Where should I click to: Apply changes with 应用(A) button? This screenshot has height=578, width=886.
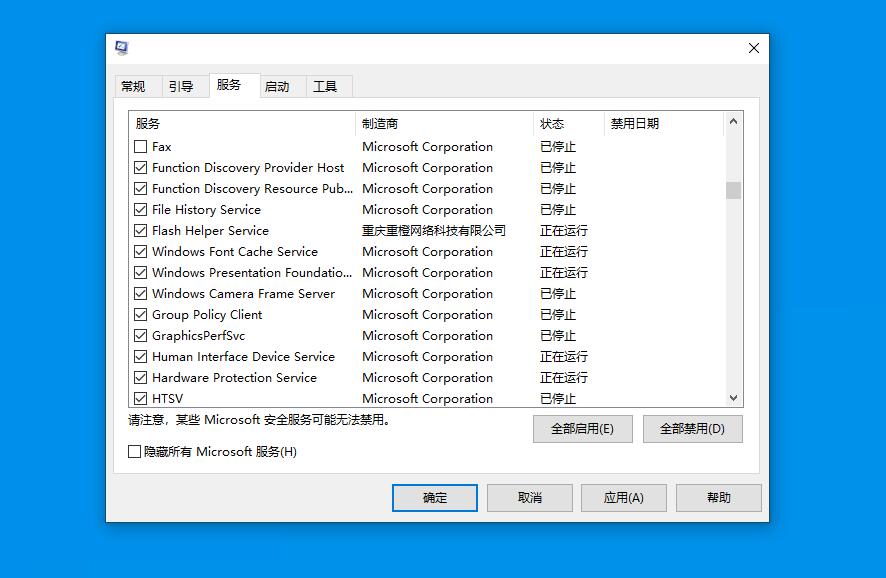click(x=624, y=498)
